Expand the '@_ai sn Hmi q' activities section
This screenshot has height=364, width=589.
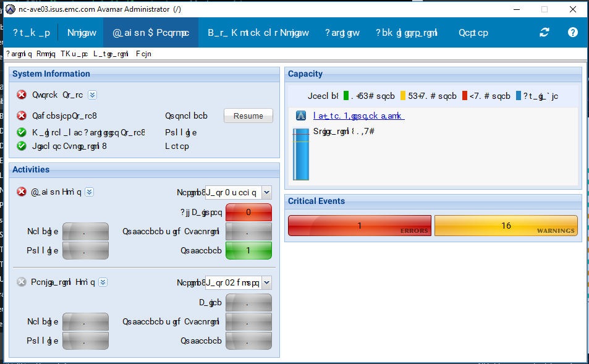pyautogui.click(x=89, y=192)
